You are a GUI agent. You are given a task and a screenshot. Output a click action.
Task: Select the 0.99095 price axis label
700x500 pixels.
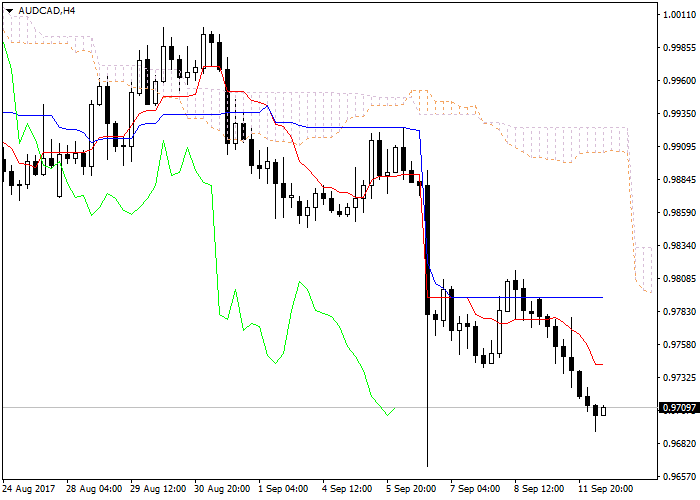[679, 147]
